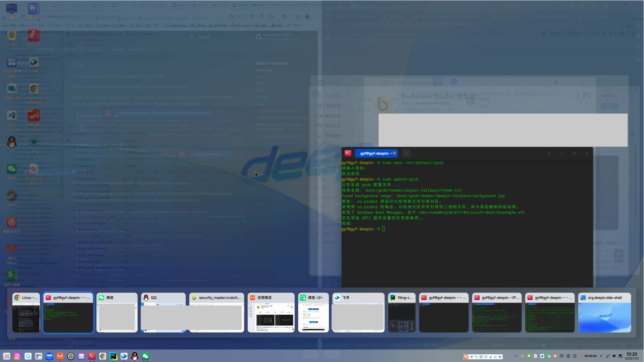Image resolution: width=644 pixels, height=362 pixels.
Task: Open the pink AI assistant dock icon
Action: (17, 356)
